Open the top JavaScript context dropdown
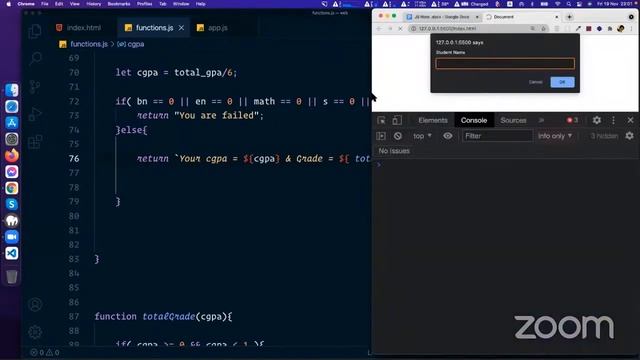Viewport: 640px width, 360px height. coord(422,136)
